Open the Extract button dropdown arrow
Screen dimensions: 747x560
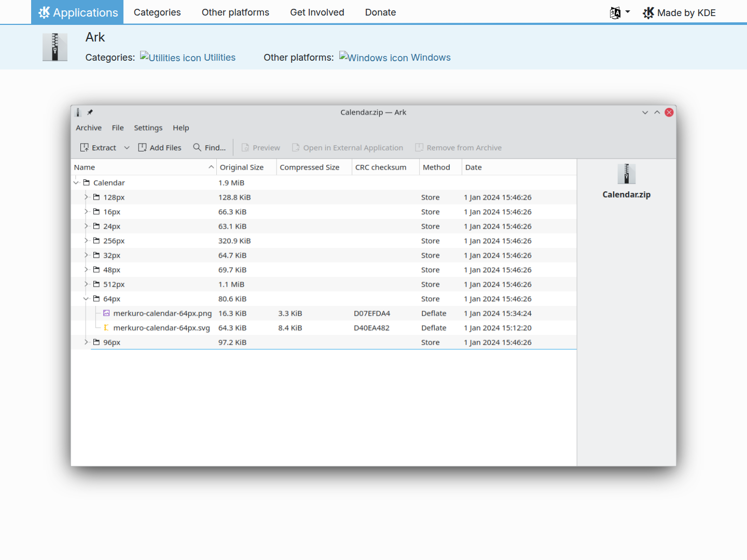click(127, 148)
